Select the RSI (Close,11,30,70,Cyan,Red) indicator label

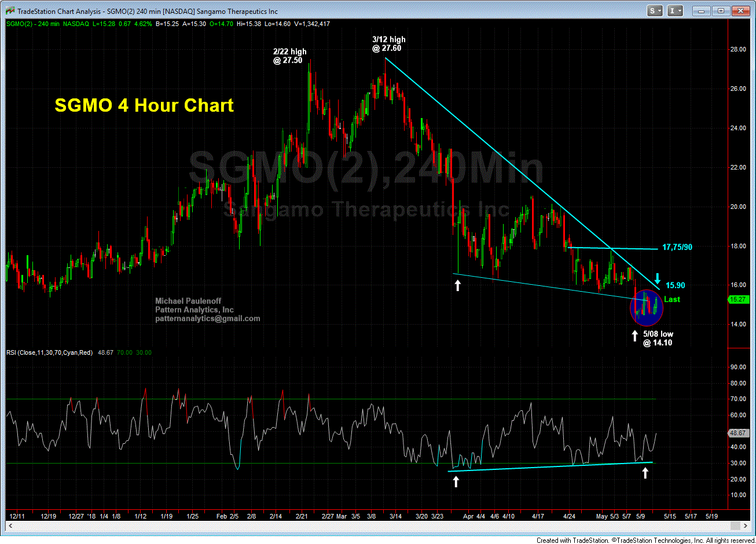coord(49,352)
